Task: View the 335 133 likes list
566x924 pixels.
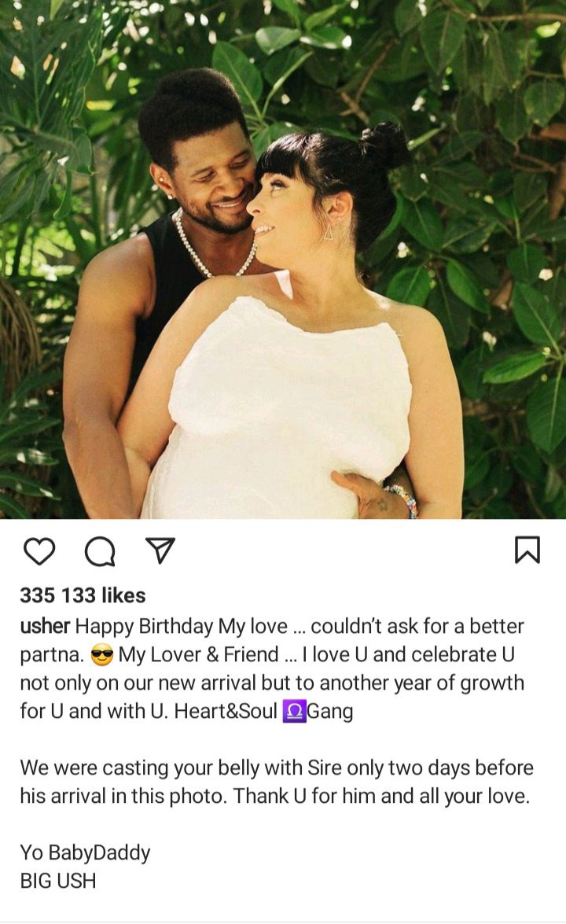Action: (x=83, y=595)
